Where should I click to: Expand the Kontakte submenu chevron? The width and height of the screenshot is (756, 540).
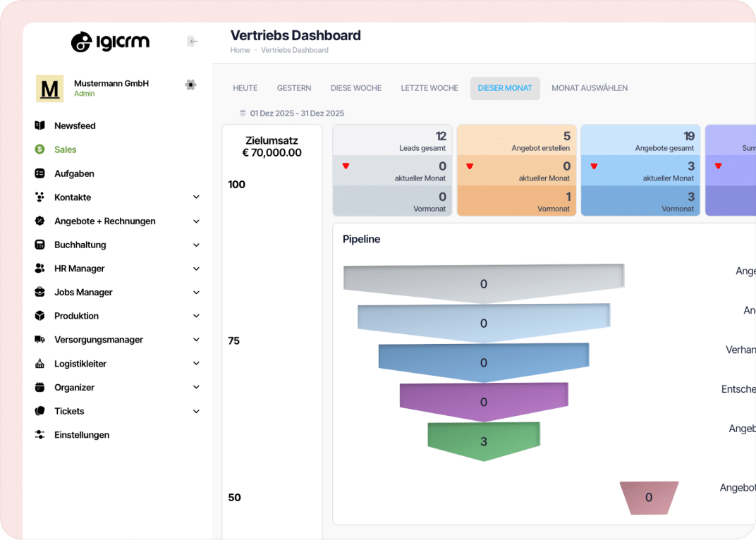[x=196, y=197]
